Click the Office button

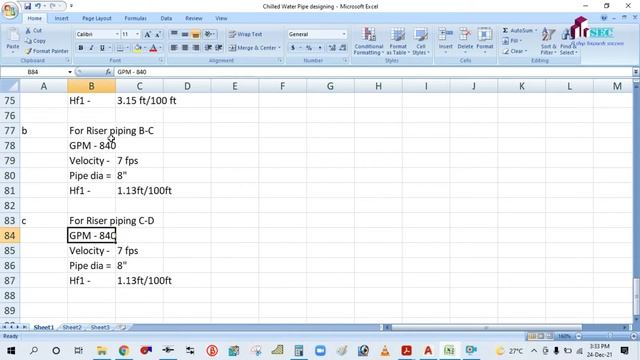[9, 11]
